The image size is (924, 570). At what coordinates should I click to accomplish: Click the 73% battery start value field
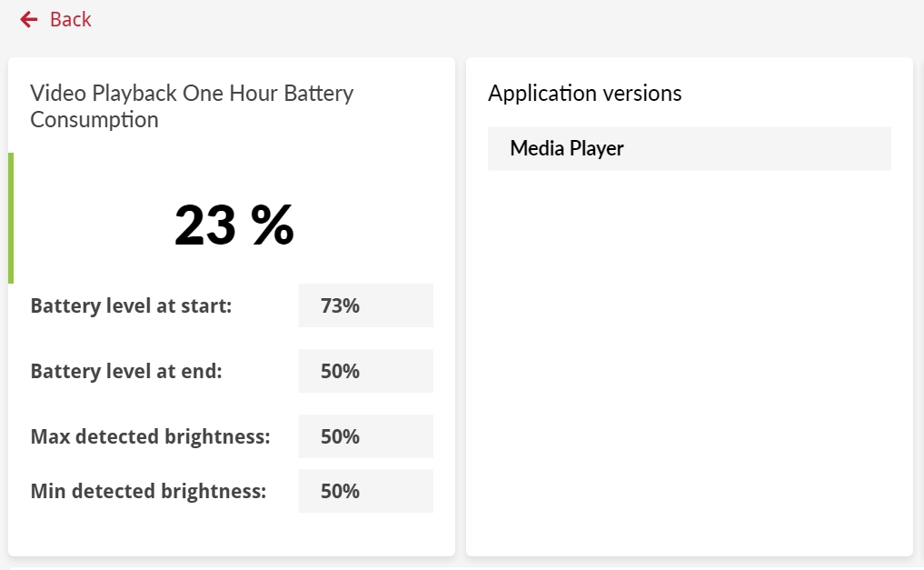pyautogui.click(x=365, y=305)
